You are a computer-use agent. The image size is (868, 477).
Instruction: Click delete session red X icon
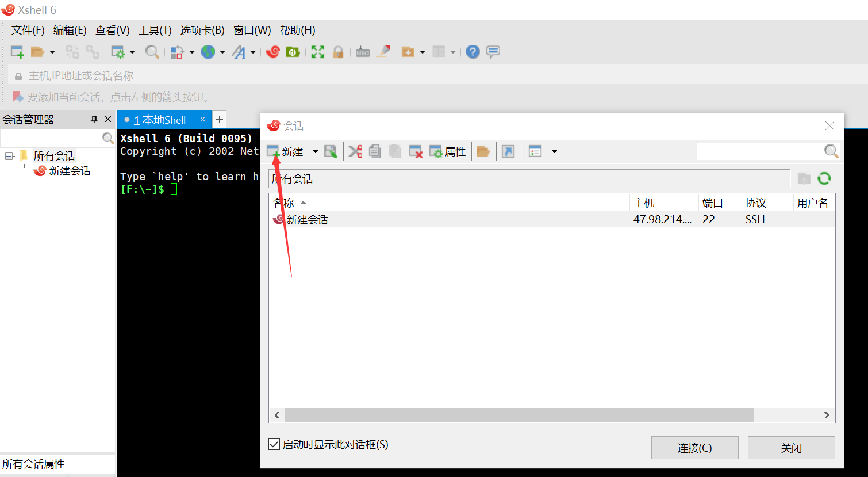(416, 151)
